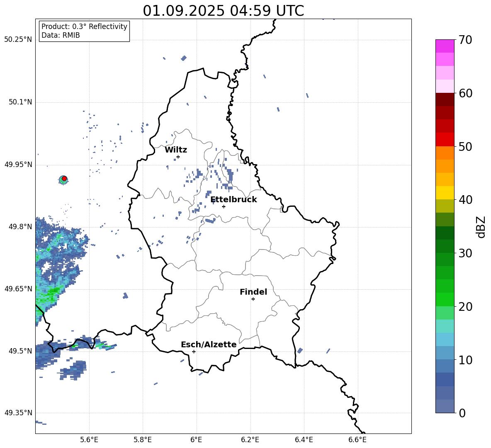Click the 6.6°E longitude label
The image size is (491, 448).
coord(357,440)
